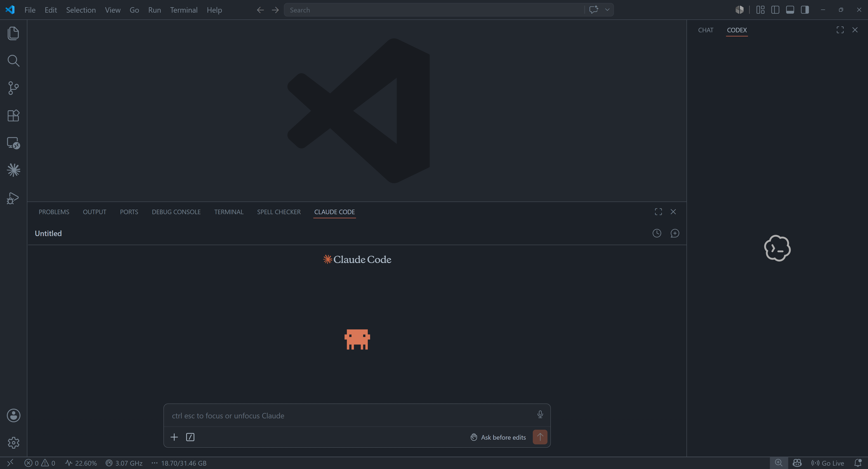Close the Codex secondary side panel
This screenshot has width=868, height=469.
855,30
